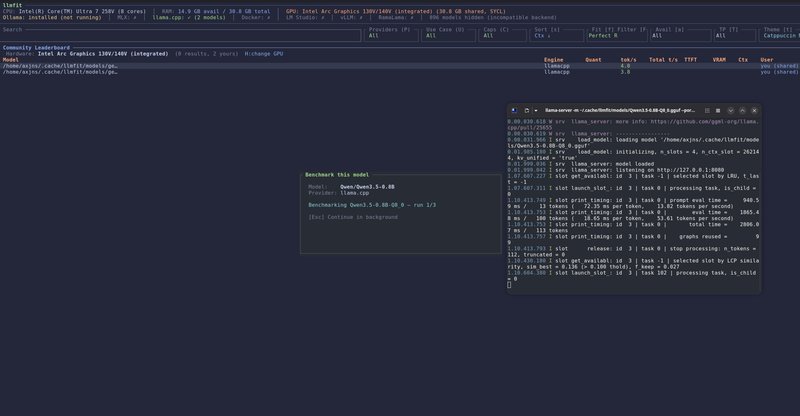Click the RAM 14.9 GB avail status
The height and width of the screenshot is (416, 800).
[x=216, y=11]
